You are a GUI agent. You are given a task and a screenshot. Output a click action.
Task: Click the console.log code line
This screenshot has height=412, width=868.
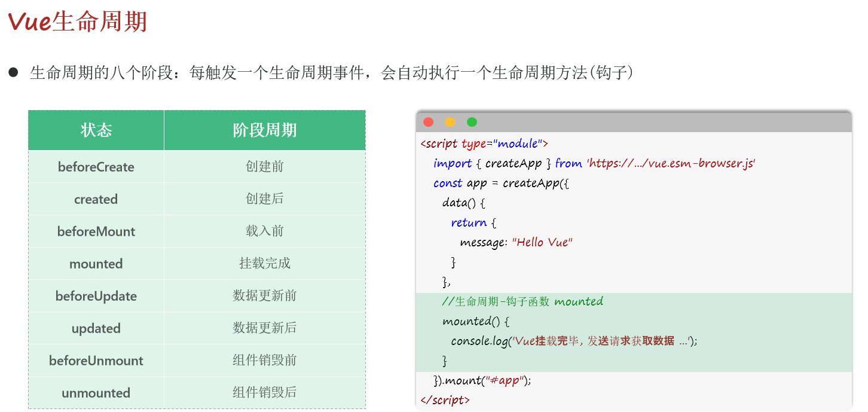point(574,341)
